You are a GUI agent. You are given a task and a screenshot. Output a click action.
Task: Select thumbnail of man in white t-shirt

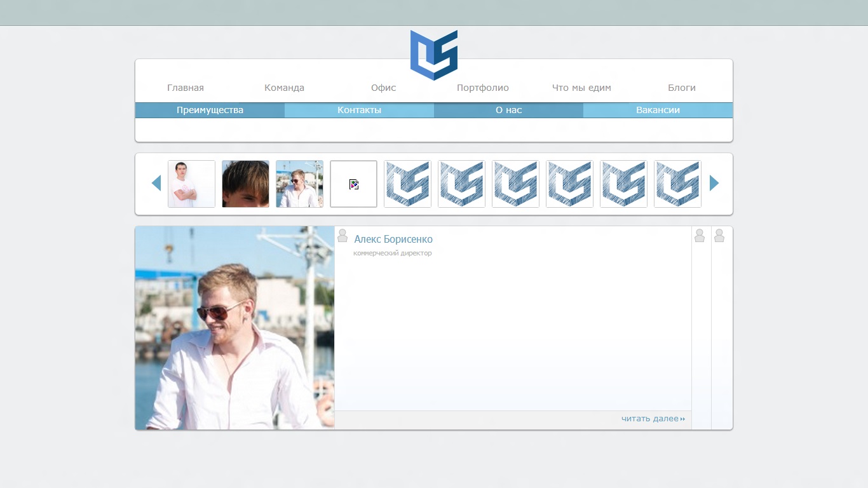191,184
